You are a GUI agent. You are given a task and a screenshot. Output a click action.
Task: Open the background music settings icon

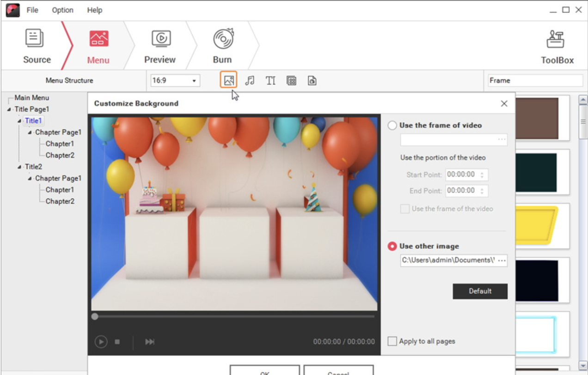250,80
